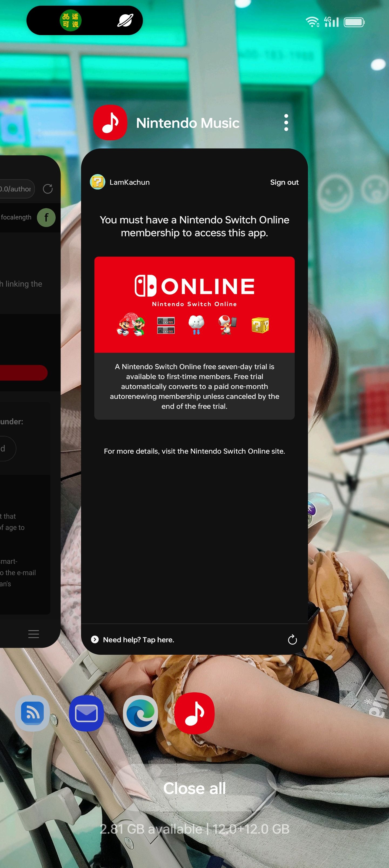
Task: Tap the green 'f' avatar in background card
Action: click(46, 217)
